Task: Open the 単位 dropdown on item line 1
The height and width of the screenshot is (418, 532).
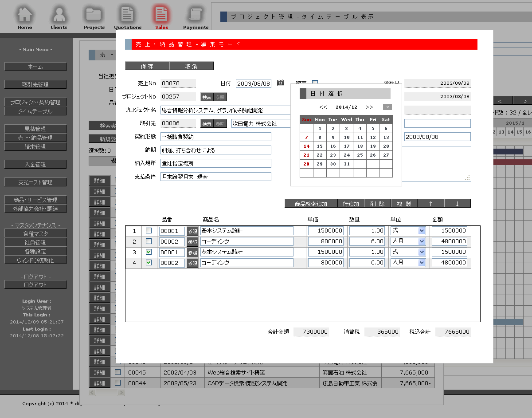Action: pos(408,231)
